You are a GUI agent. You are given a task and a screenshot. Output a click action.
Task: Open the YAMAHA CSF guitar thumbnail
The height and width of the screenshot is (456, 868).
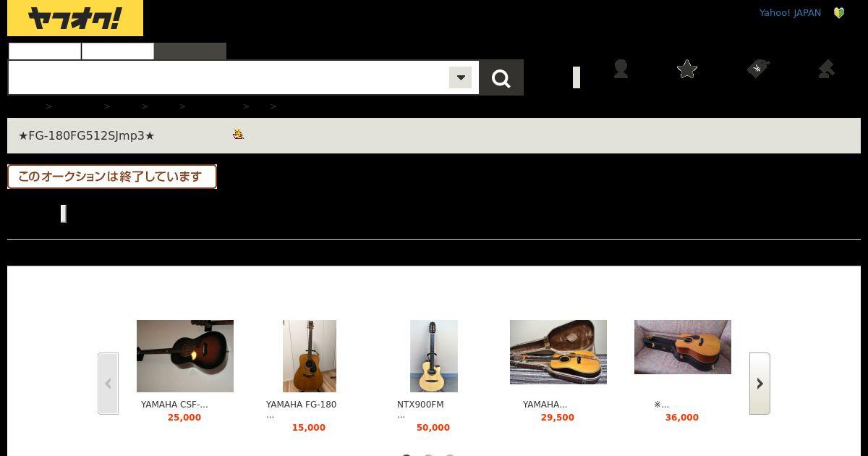click(185, 356)
